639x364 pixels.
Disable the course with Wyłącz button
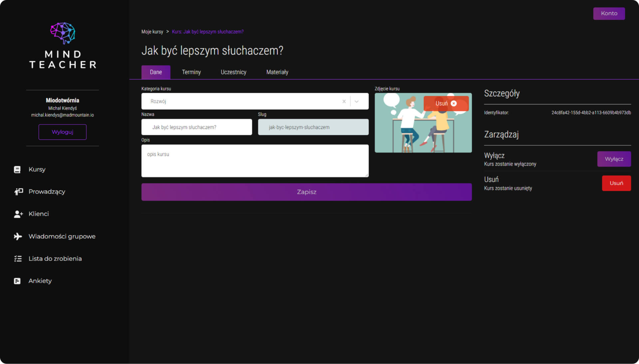click(614, 159)
